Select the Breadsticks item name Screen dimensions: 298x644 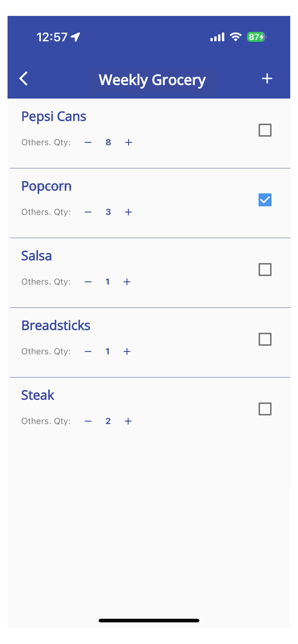56,325
